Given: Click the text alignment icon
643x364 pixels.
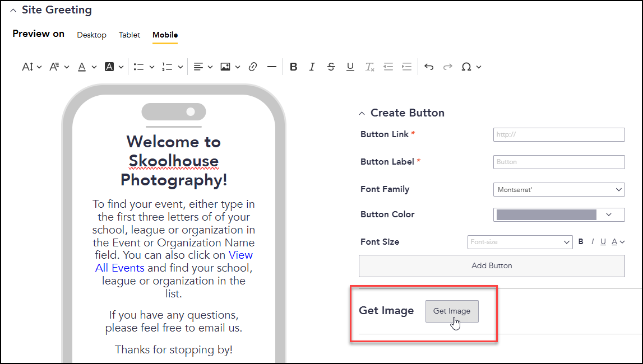Looking at the screenshot, I should point(198,67).
